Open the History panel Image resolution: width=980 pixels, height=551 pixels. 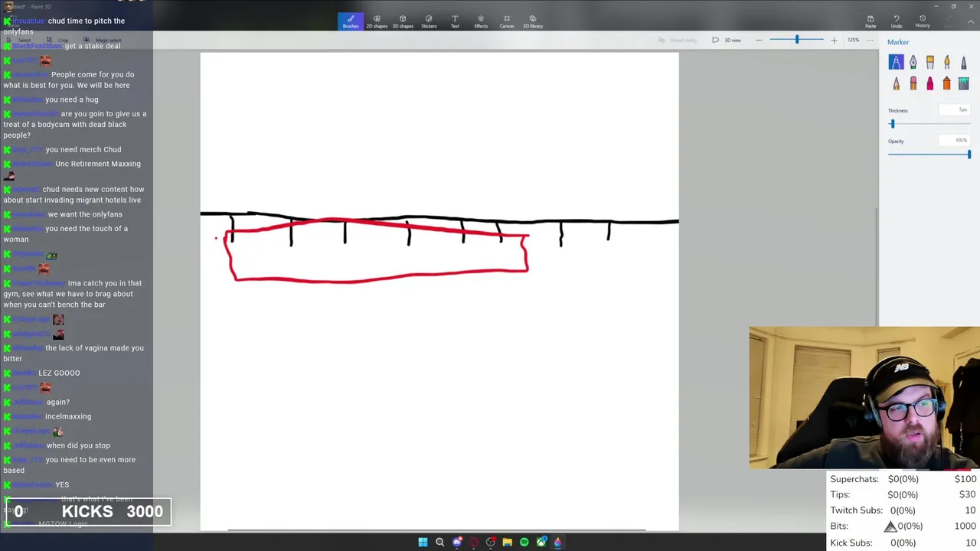[923, 21]
